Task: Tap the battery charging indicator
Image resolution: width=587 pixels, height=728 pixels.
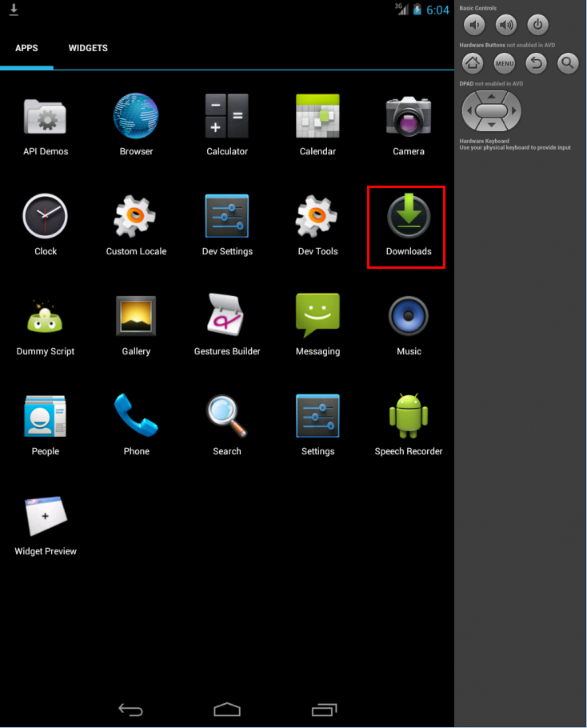Action: pos(417,10)
